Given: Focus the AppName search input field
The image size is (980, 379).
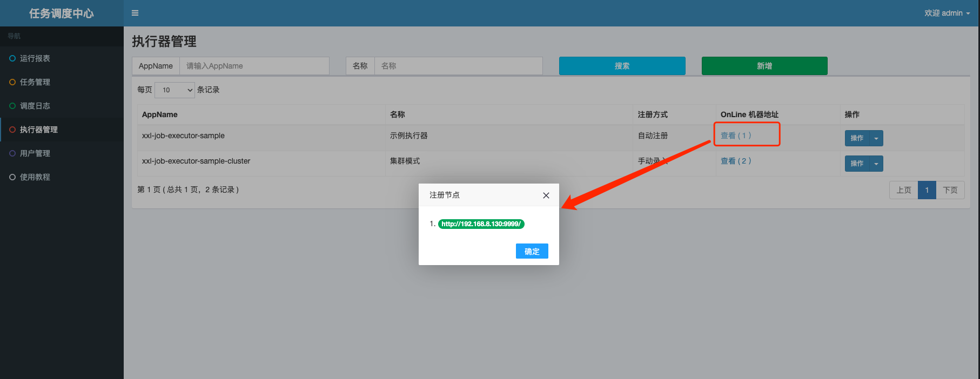Looking at the screenshot, I should pos(254,66).
